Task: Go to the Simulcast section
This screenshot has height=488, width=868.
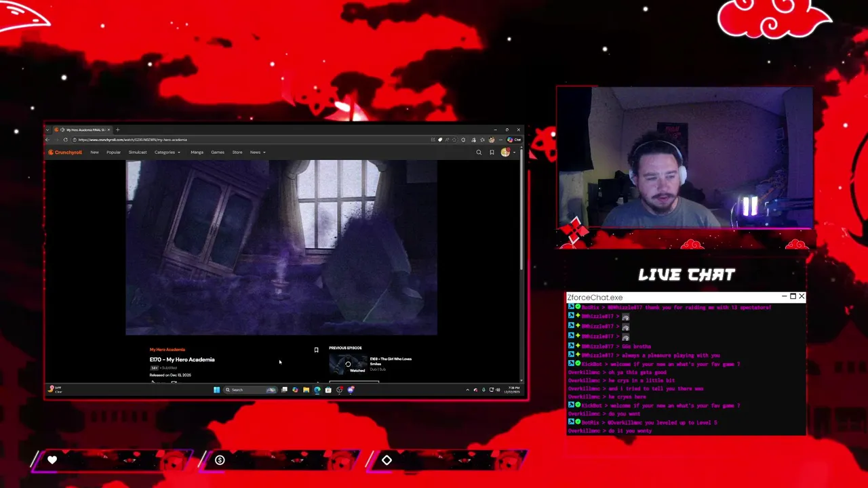Action: coord(138,152)
